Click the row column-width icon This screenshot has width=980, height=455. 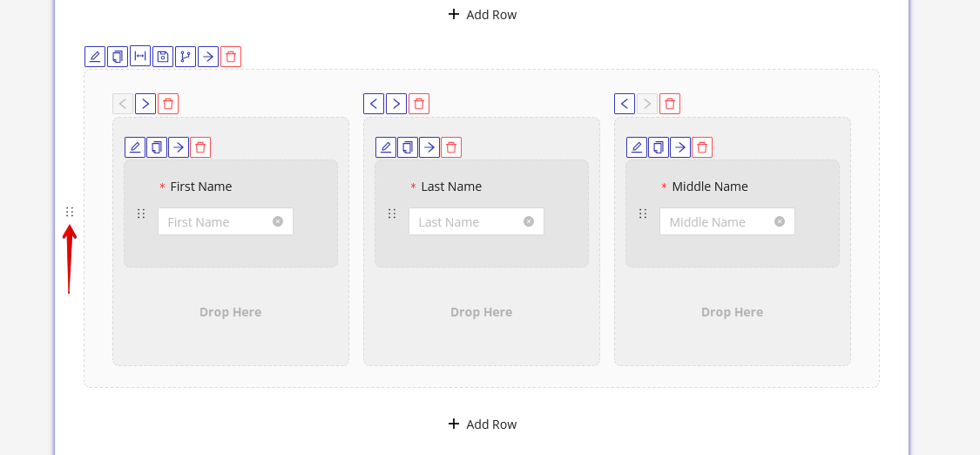point(140,57)
